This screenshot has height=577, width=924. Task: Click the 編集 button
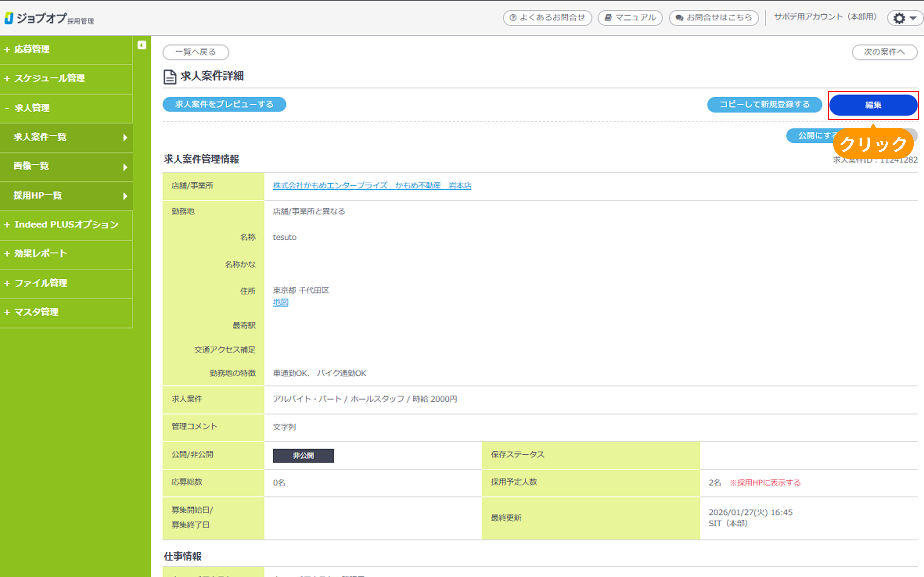click(874, 105)
